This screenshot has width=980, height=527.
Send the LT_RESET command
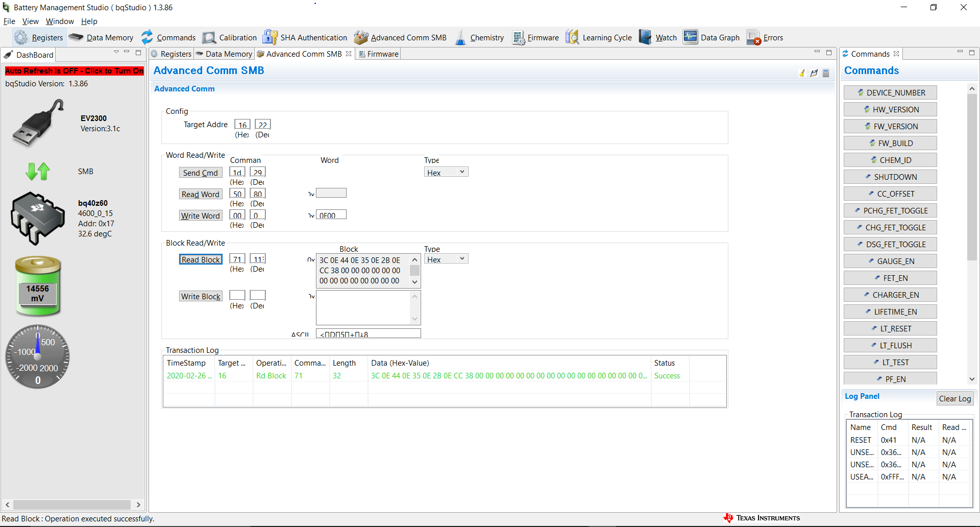pyautogui.click(x=890, y=328)
